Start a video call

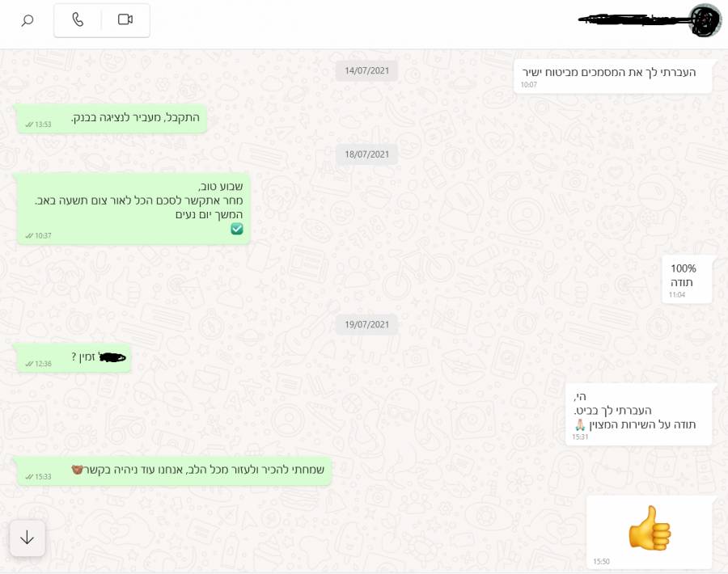[x=125, y=19]
